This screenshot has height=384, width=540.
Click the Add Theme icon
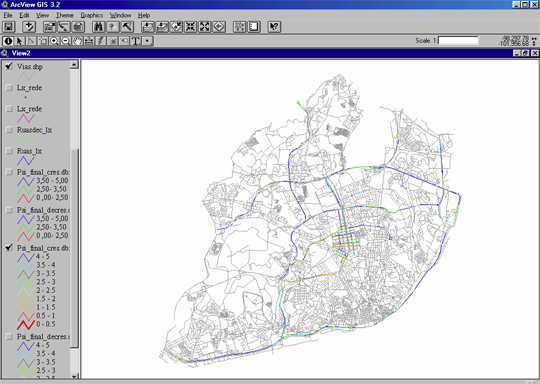point(29,27)
